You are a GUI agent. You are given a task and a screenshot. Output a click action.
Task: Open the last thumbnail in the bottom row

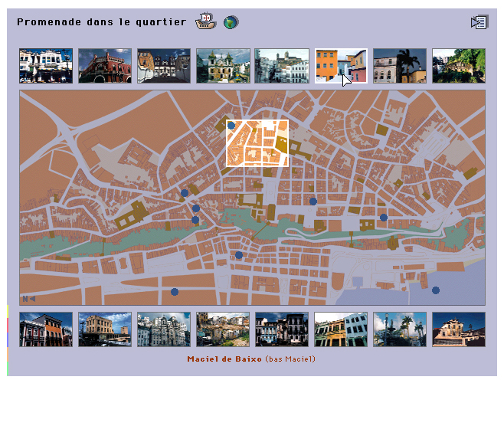pyautogui.click(x=459, y=329)
